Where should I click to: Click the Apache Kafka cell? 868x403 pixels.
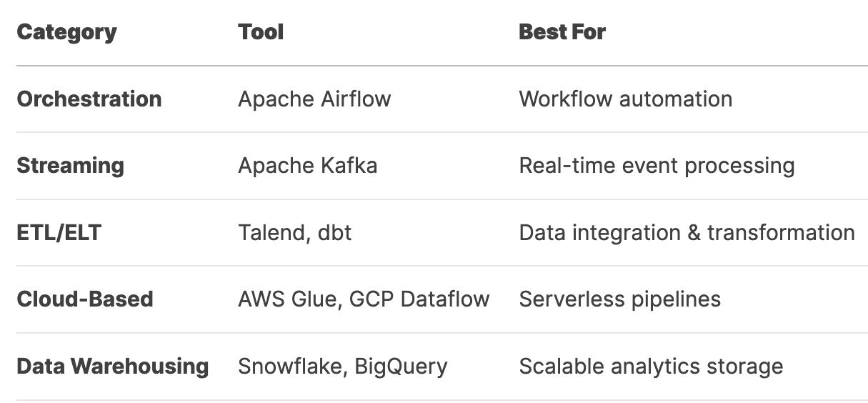[308, 166]
